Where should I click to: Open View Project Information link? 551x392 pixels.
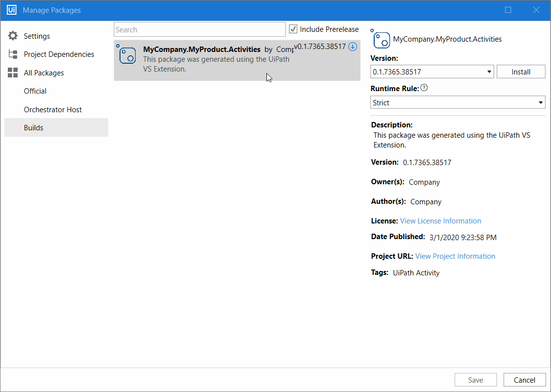point(455,256)
